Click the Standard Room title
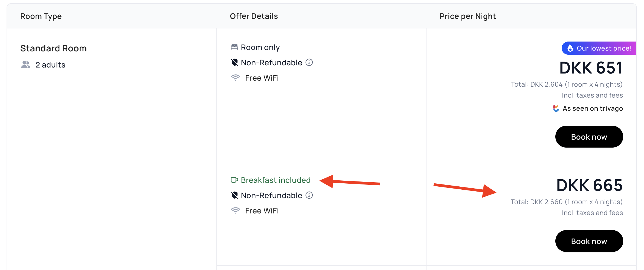Viewport: 644px width, 270px height. coord(53,48)
